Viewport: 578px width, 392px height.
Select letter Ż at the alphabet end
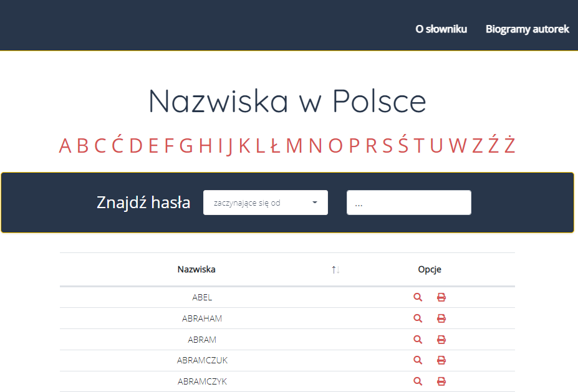coord(509,146)
